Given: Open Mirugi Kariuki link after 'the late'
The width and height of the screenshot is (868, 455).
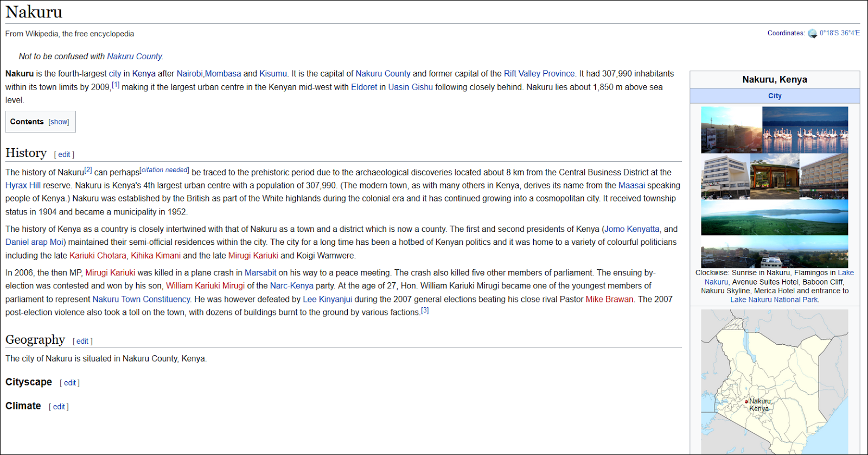Looking at the screenshot, I should coord(253,256).
